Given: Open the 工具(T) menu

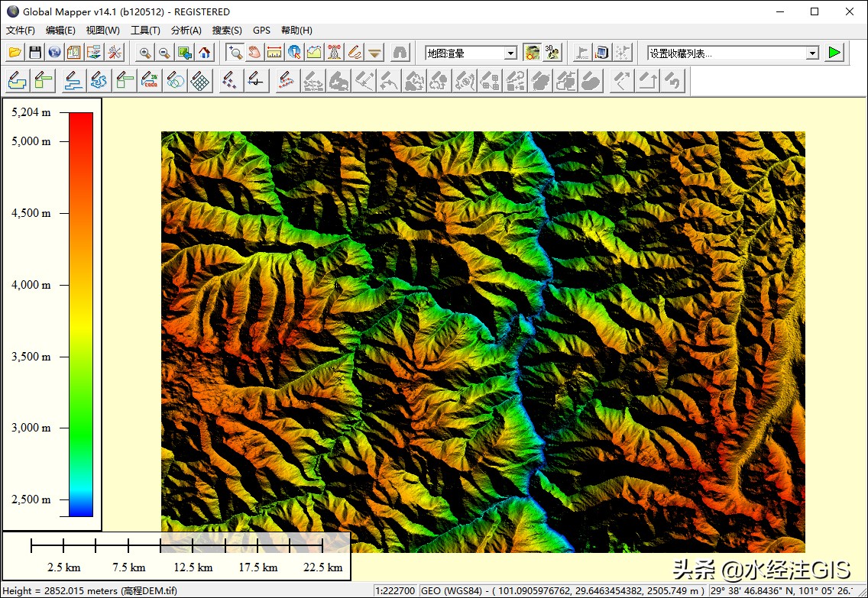Looking at the screenshot, I should click(x=145, y=31).
